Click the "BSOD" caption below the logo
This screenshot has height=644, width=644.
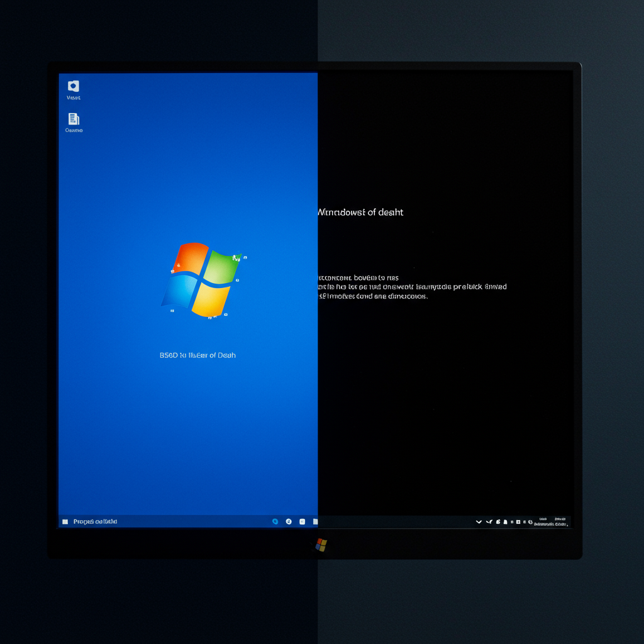197,355
